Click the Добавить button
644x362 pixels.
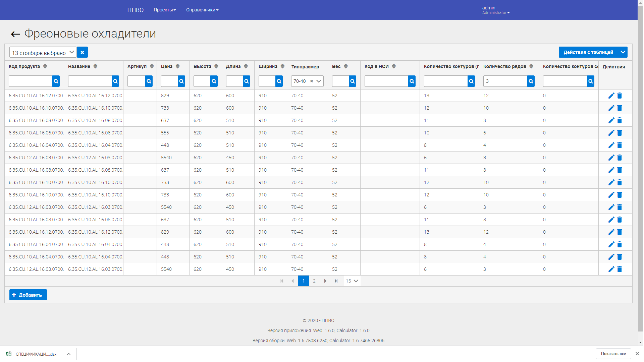pos(28,295)
